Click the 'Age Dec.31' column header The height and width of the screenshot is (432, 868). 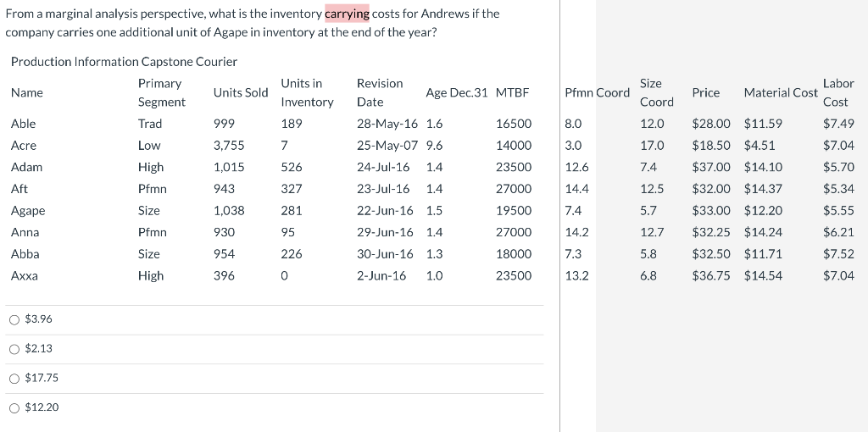click(457, 93)
